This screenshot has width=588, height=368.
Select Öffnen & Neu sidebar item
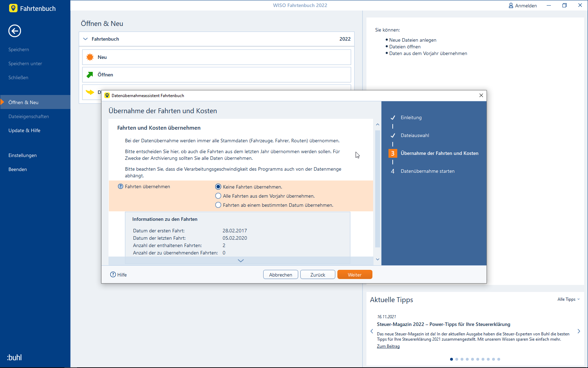[35, 102]
